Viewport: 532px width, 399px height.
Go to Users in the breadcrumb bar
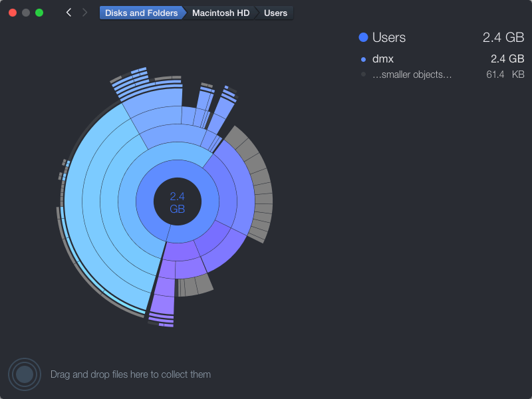point(275,12)
